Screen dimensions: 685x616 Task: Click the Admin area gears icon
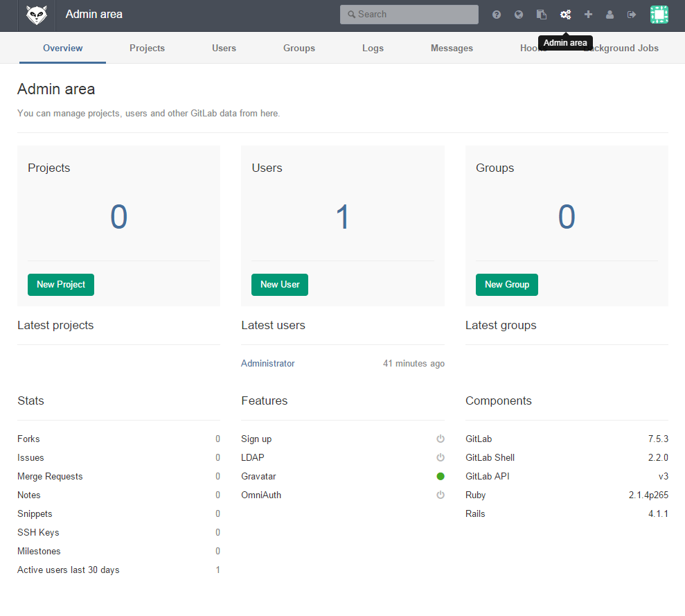(565, 15)
